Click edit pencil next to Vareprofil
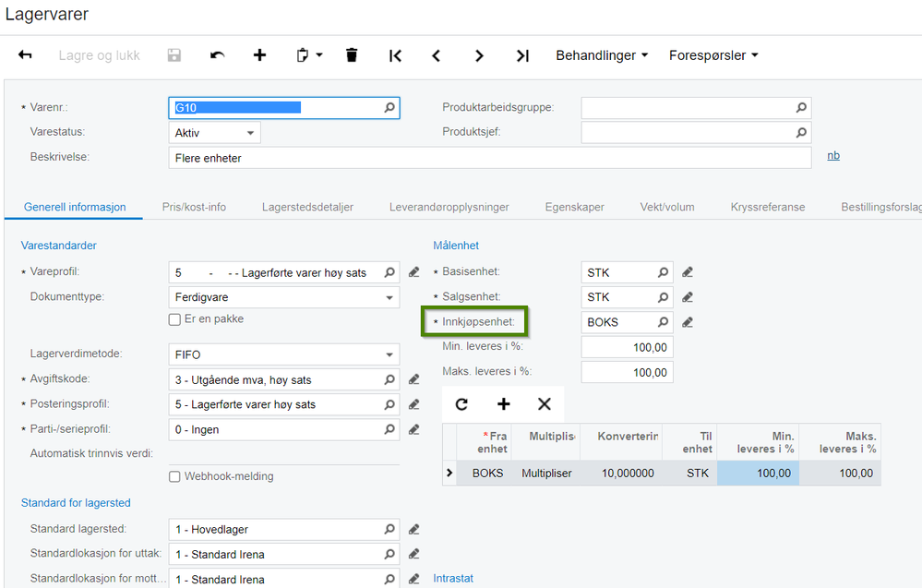 point(414,272)
